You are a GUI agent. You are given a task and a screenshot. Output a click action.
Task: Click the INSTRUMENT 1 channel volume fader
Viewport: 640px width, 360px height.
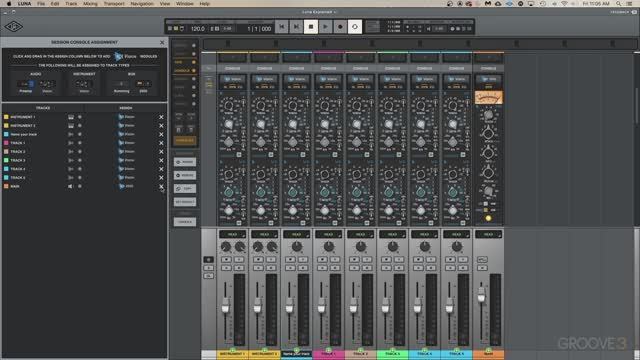225,306
